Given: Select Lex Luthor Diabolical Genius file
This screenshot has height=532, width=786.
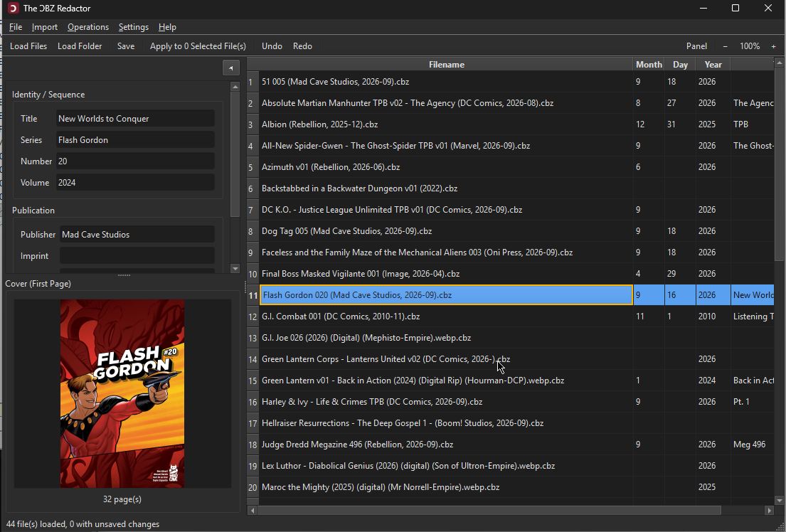Looking at the screenshot, I should point(446,466).
